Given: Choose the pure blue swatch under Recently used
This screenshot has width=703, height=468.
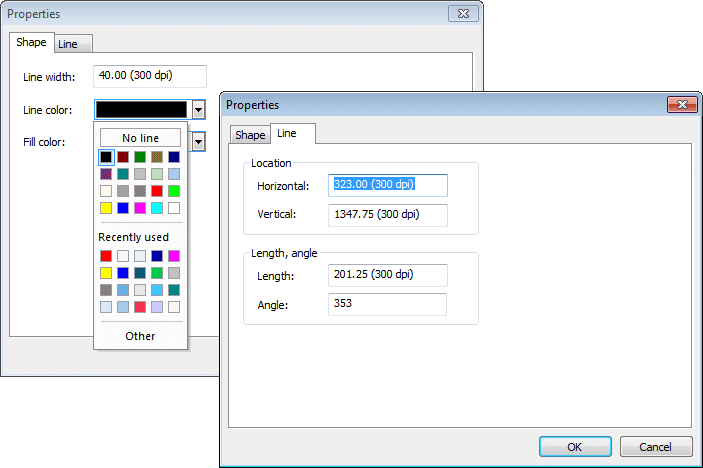Looking at the screenshot, I should tap(123, 273).
